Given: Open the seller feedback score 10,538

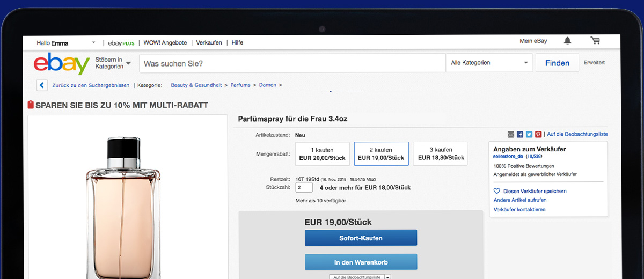Looking at the screenshot, I should click(534, 156).
